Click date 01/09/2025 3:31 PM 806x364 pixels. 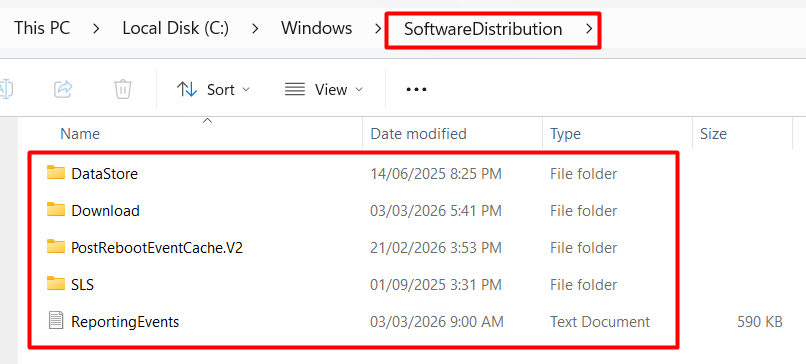pos(435,285)
